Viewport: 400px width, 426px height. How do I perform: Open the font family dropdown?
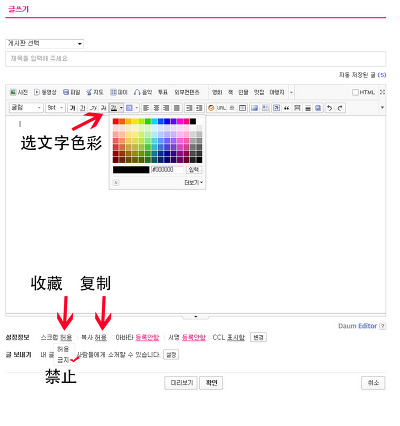(x=26, y=108)
